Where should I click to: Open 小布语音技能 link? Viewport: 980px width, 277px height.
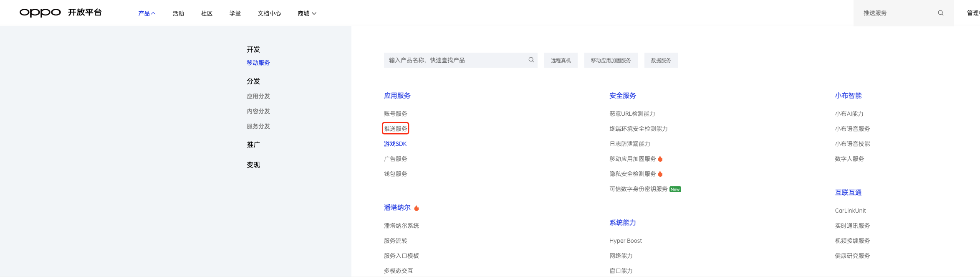(x=852, y=144)
